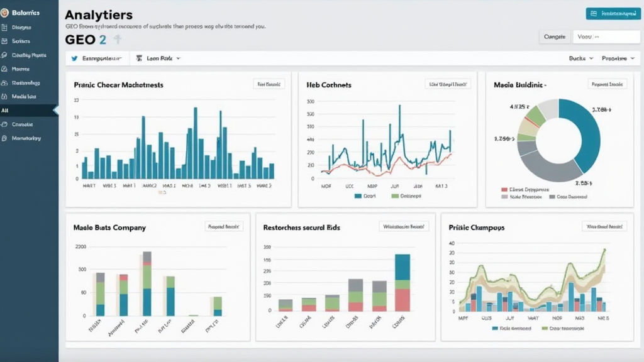Click the bottom sidebar item icon
The image size is (644, 362).
5,138
